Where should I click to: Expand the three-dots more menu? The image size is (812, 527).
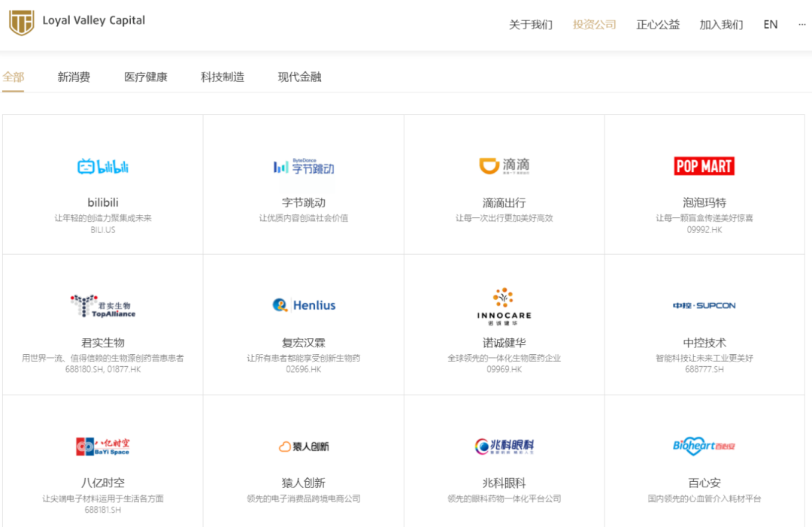801,24
